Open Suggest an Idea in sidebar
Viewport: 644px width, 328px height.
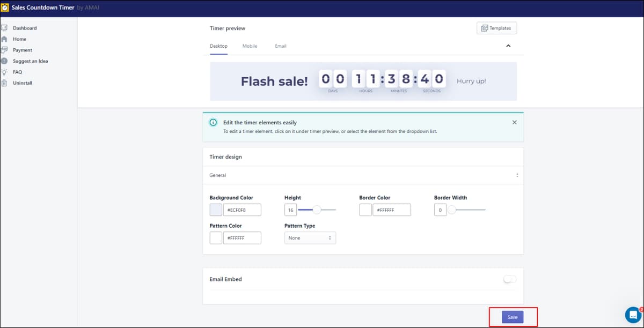click(x=31, y=61)
